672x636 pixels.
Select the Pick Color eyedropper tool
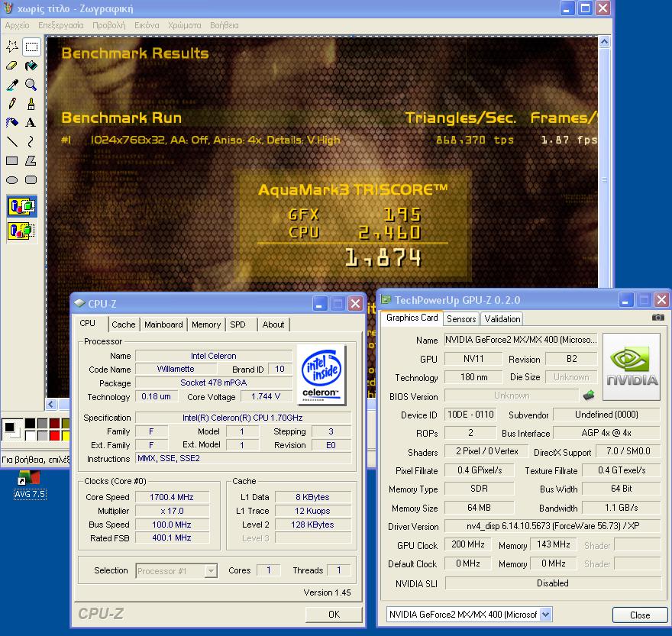click(12, 85)
